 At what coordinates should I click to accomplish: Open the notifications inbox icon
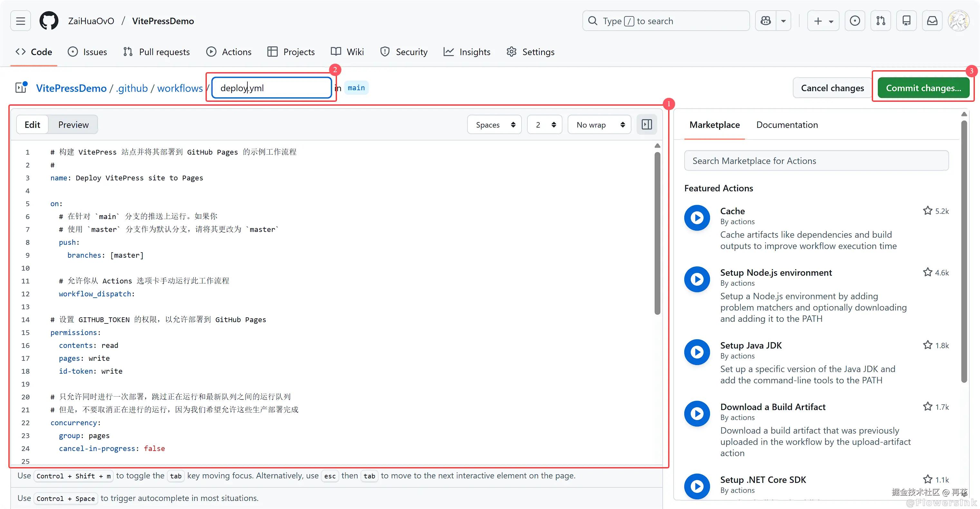click(932, 21)
